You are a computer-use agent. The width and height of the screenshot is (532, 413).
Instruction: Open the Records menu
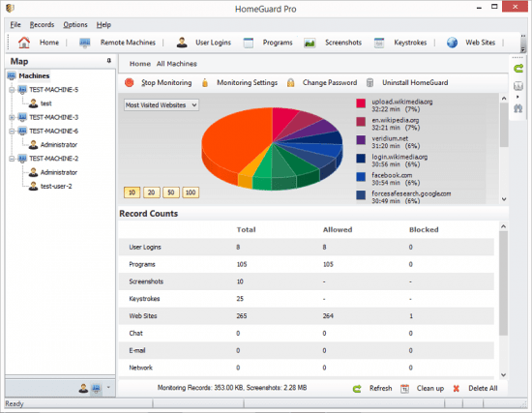pyautogui.click(x=42, y=25)
